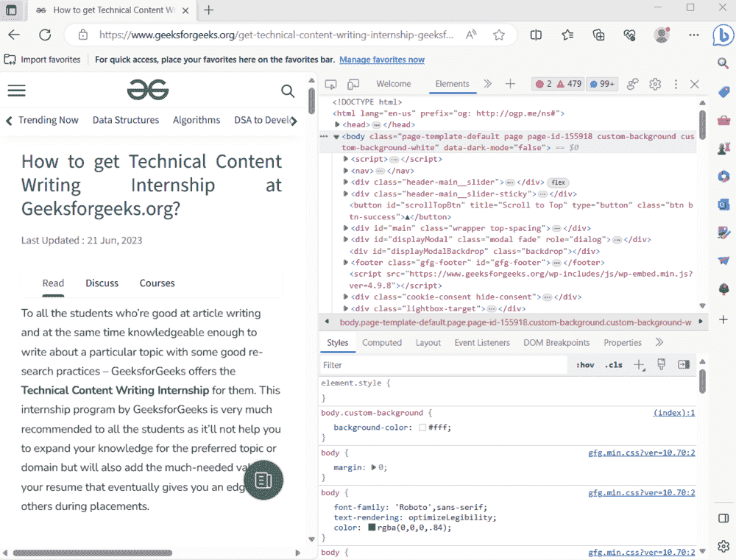Open the sidebar shopping tag icon
This screenshot has width=736, height=560.
[723, 92]
